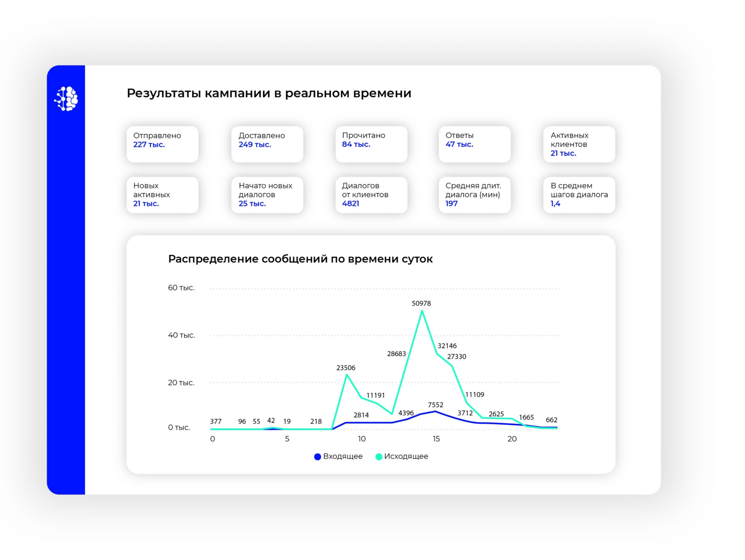Click heading Результаты кампании в реальном времени
745x560 pixels.
point(269,93)
